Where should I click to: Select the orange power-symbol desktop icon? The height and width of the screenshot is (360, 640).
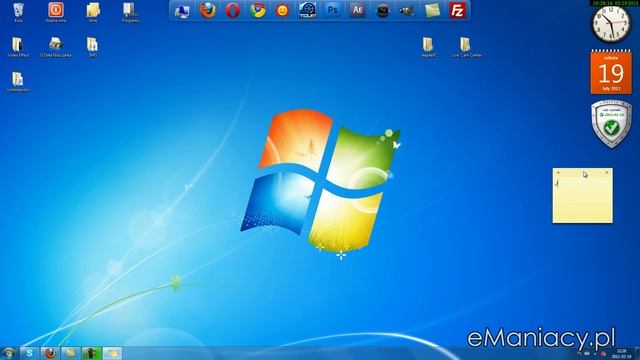tap(56, 12)
